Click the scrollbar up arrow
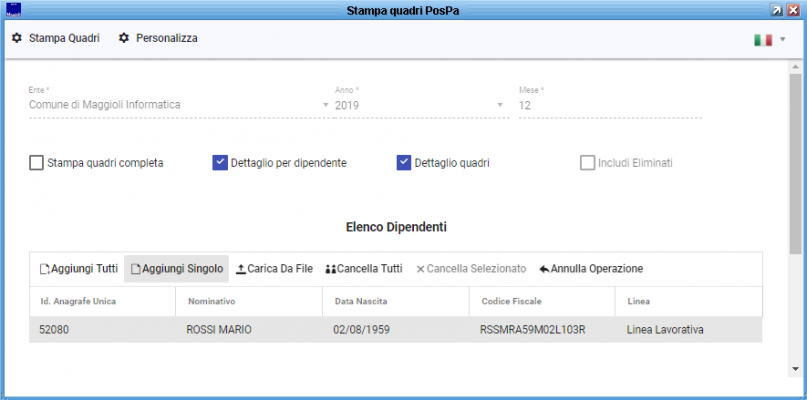The image size is (807, 400). coord(795,66)
